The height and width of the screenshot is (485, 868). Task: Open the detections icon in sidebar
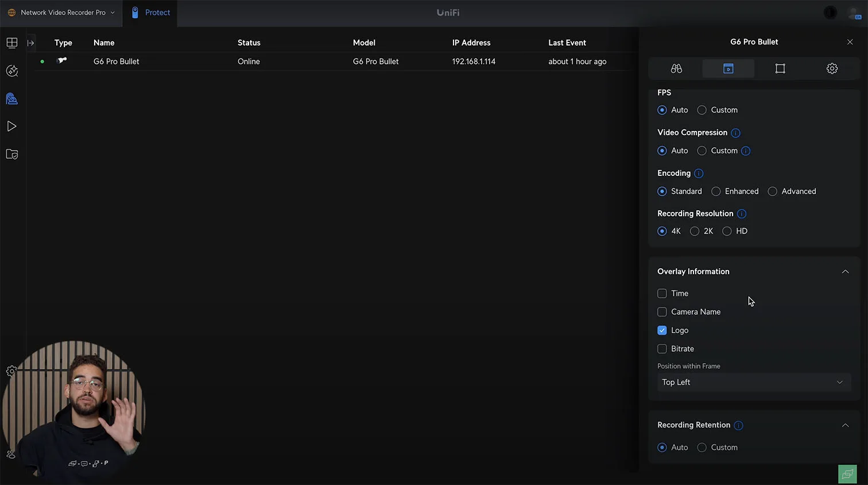12,71
